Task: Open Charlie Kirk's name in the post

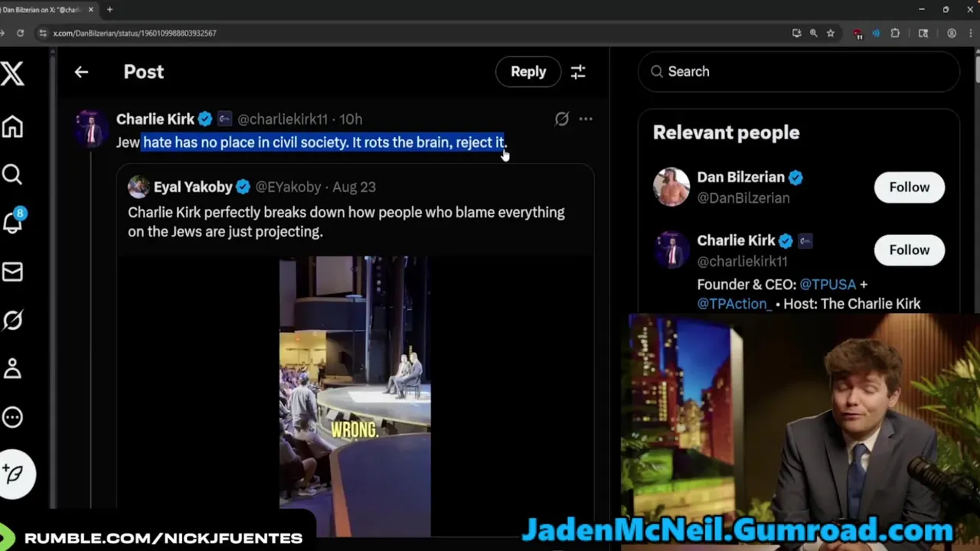Action: tap(155, 119)
